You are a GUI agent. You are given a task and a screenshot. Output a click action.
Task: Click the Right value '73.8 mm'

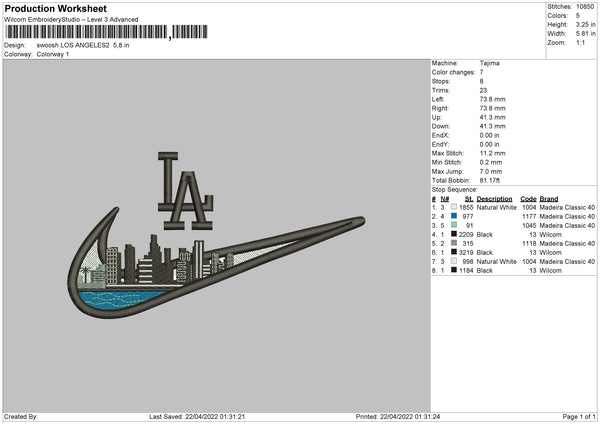click(492, 108)
